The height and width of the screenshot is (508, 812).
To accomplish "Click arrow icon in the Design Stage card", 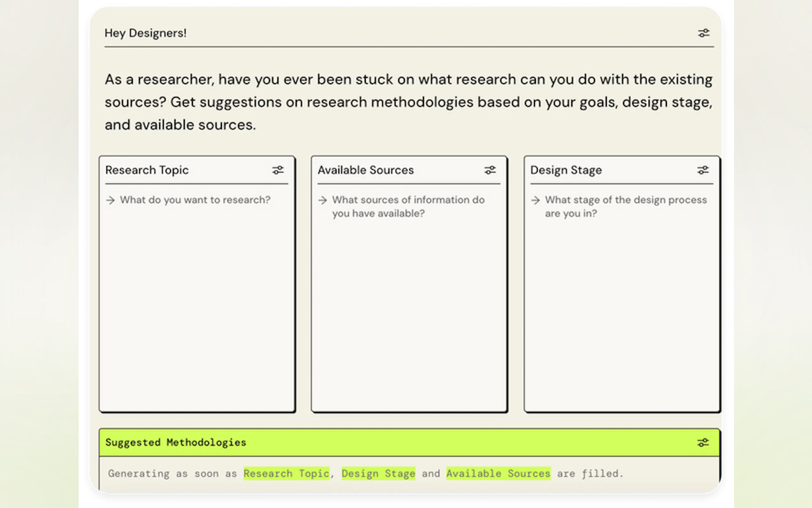I will coord(535,200).
